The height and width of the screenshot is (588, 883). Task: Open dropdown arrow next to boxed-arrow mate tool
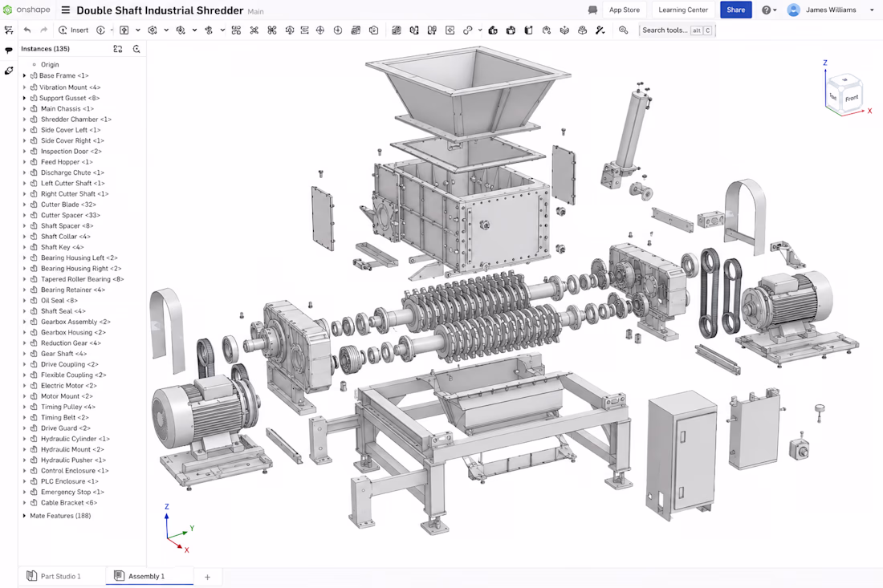137,30
